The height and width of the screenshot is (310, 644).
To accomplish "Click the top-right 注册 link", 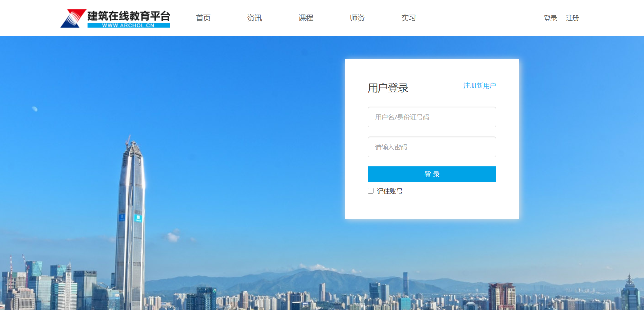I will [x=572, y=18].
